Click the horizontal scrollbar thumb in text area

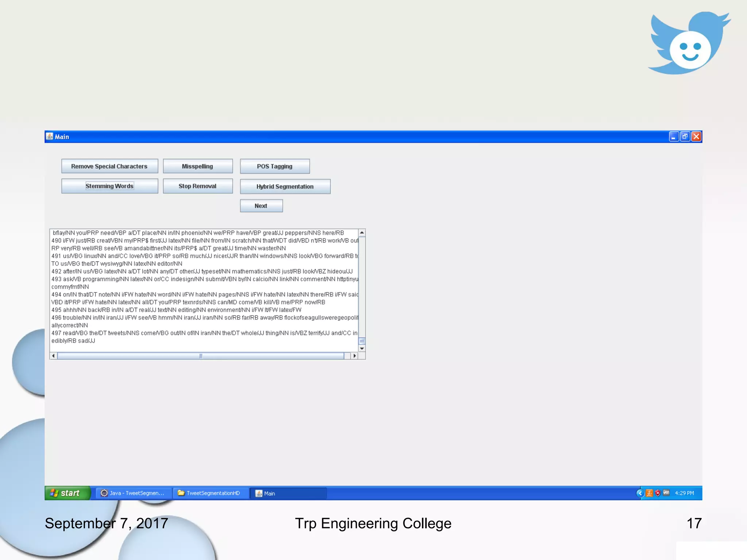pos(201,356)
